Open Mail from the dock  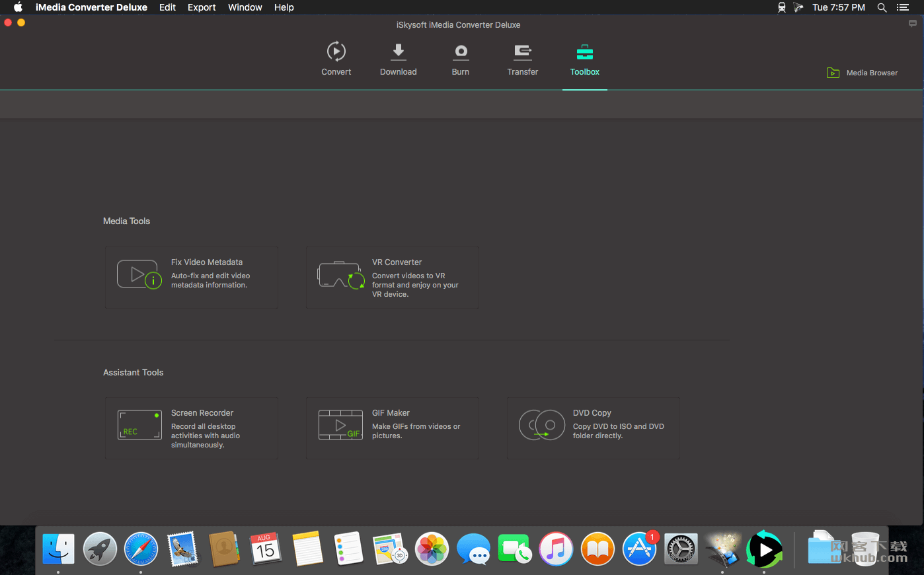pyautogui.click(x=182, y=549)
